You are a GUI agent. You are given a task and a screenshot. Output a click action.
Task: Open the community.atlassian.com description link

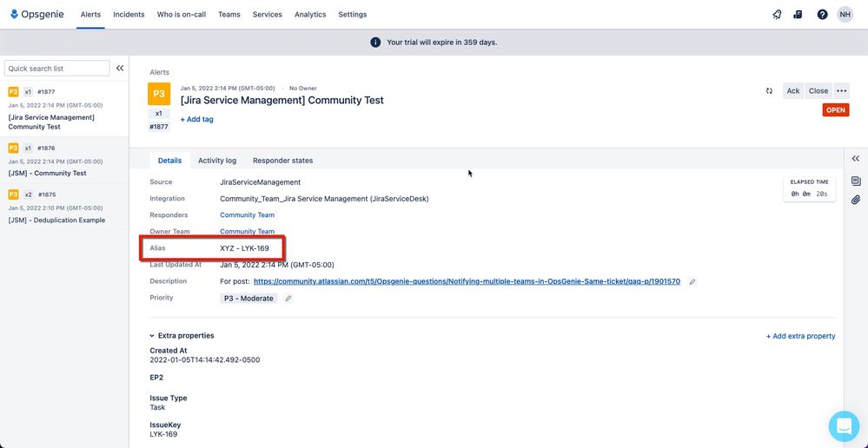pos(467,281)
